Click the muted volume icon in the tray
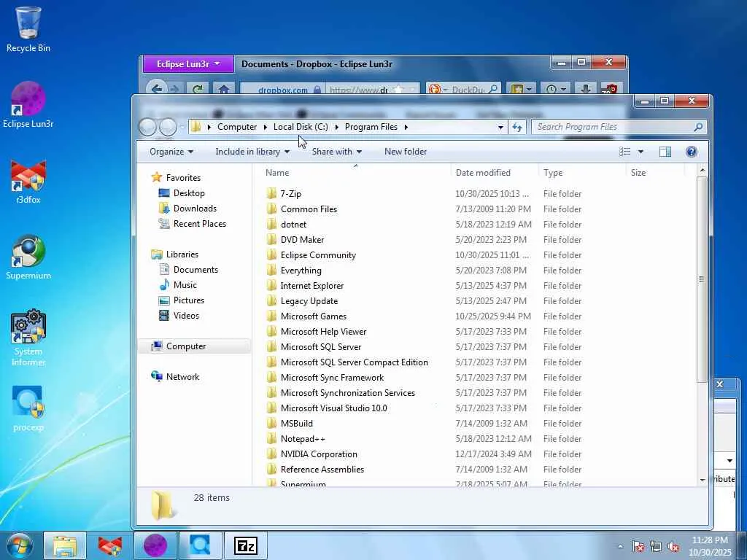 (673, 546)
